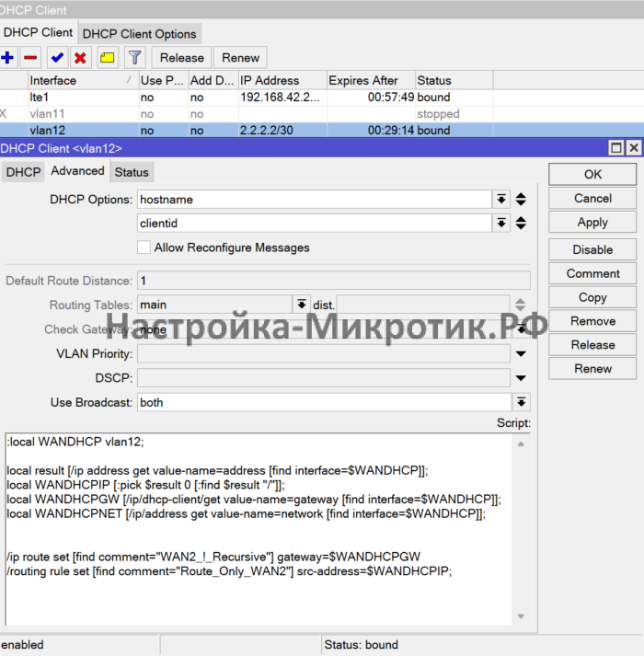The width and height of the screenshot is (644, 656).
Task: Click the Copy button
Action: click(x=592, y=297)
